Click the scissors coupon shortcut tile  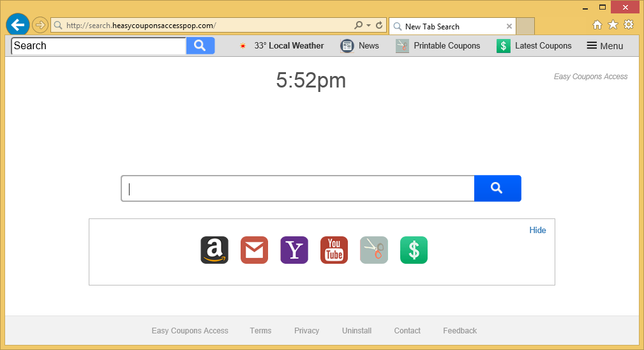[374, 250]
